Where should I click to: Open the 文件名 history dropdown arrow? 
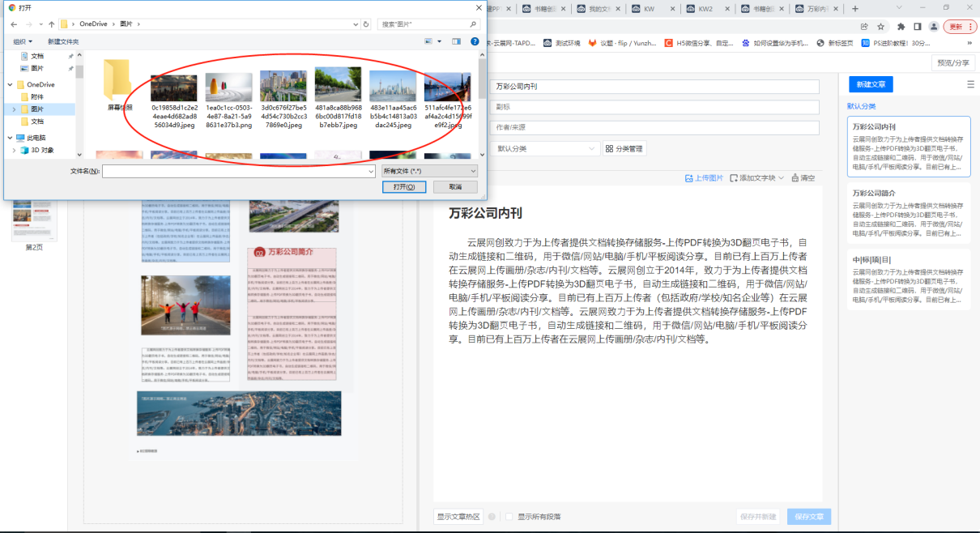click(x=371, y=171)
